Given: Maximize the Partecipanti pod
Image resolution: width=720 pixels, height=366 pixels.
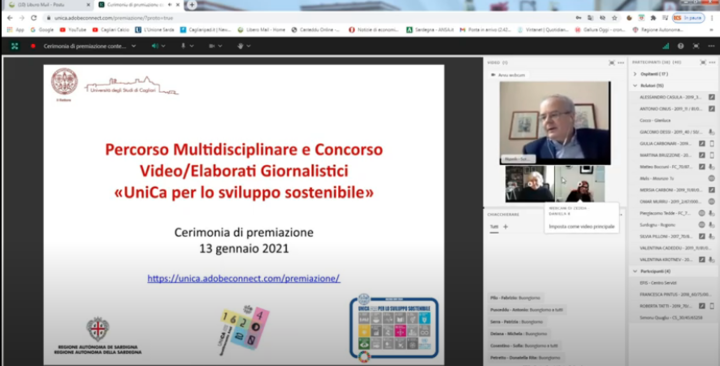Looking at the screenshot, I should coord(703,62).
